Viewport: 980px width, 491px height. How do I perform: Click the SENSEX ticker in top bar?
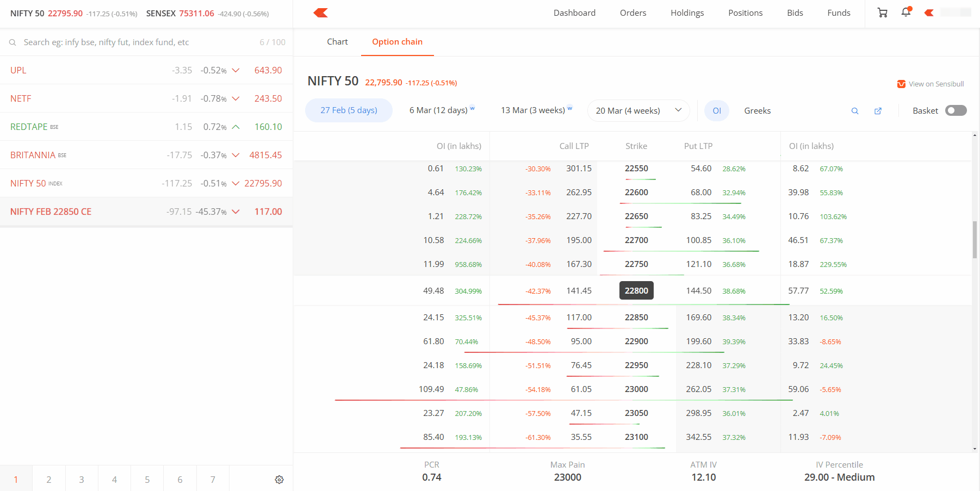(x=207, y=14)
